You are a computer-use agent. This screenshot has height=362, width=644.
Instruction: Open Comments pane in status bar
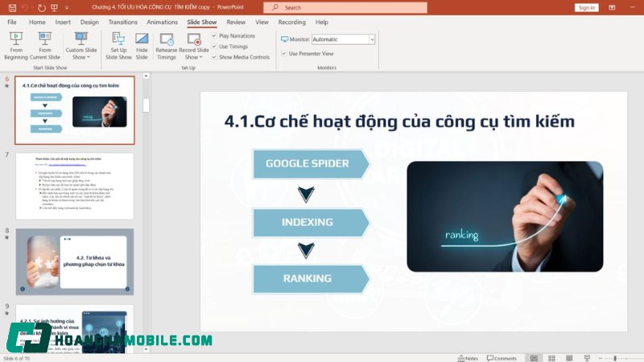502,358
